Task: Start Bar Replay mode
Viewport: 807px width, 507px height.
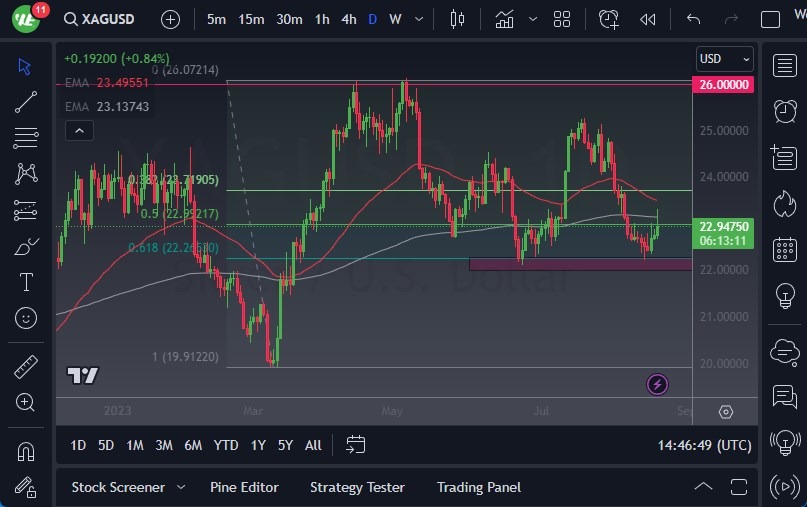Action: (x=648, y=19)
